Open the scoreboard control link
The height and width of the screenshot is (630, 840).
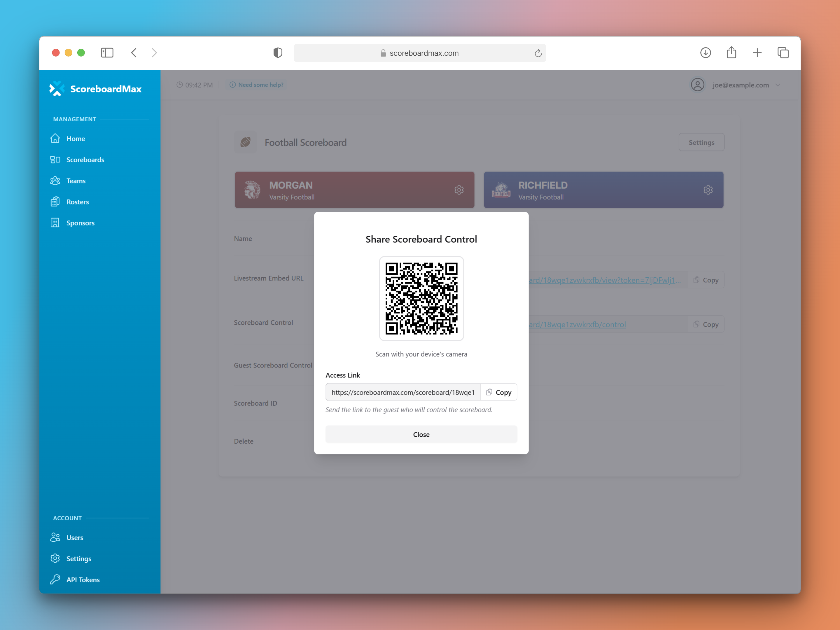pos(577,324)
